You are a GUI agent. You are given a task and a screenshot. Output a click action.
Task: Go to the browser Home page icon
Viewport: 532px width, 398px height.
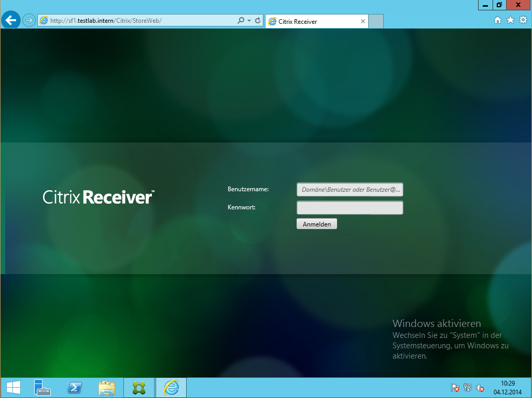(497, 20)
